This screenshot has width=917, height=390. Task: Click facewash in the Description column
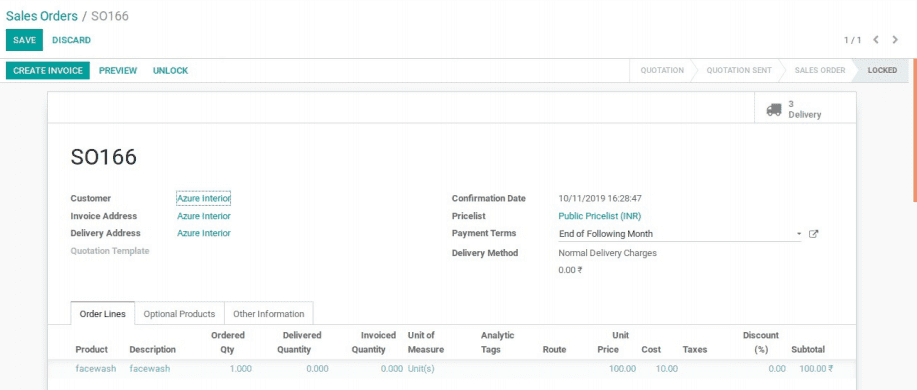pos(150,369)
